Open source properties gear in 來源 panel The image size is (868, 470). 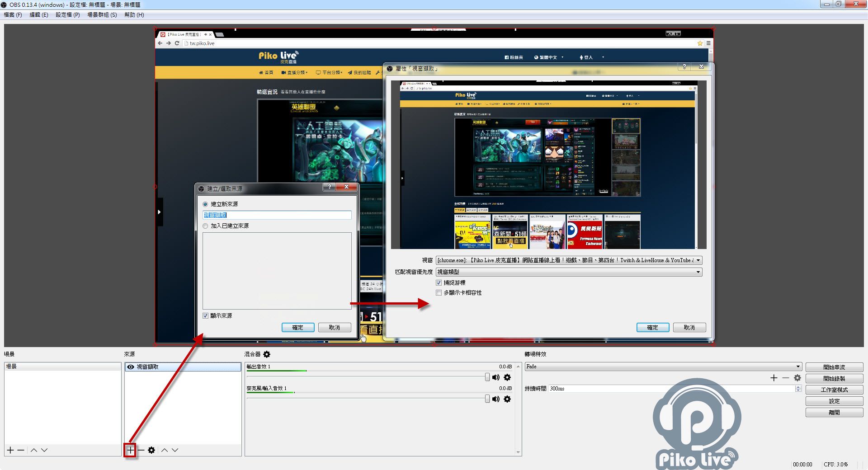coord(151,450)
